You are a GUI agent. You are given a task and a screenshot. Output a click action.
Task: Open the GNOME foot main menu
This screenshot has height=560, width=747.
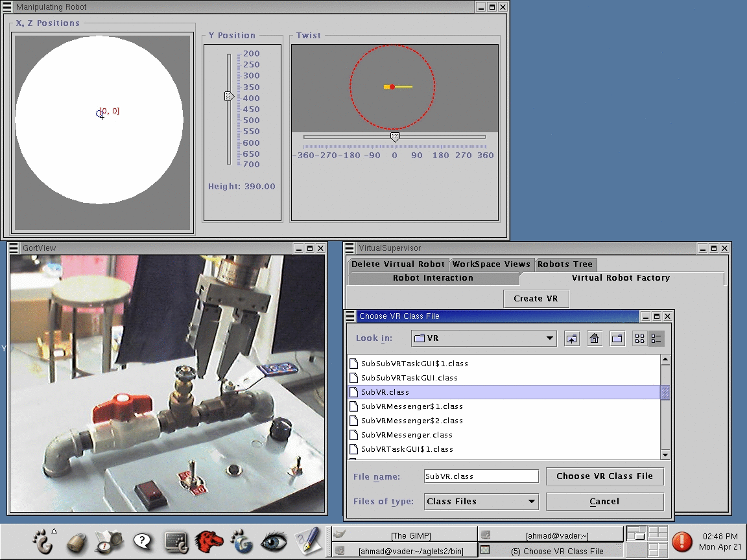(x=43, y=541)
